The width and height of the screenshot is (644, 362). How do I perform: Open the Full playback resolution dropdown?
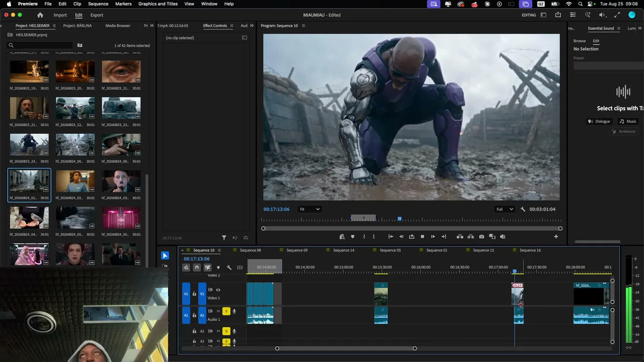pyautogui.click(x=505, y=209)
